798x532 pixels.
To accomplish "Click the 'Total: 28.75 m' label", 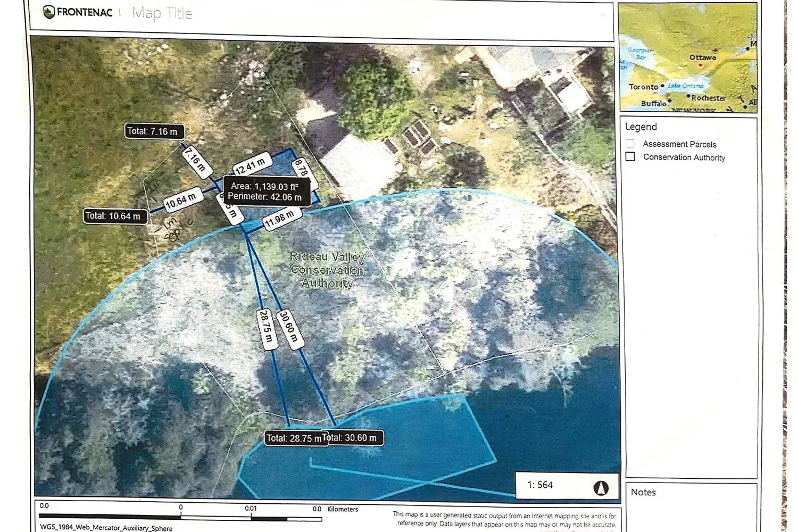I will point(294,438).
